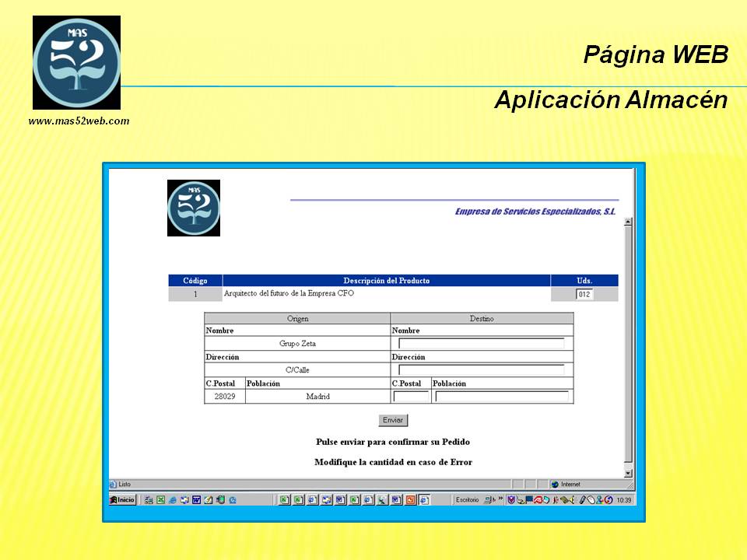
Task: Switch to the PowerPoint taskbar window
Action: [411, 500]
